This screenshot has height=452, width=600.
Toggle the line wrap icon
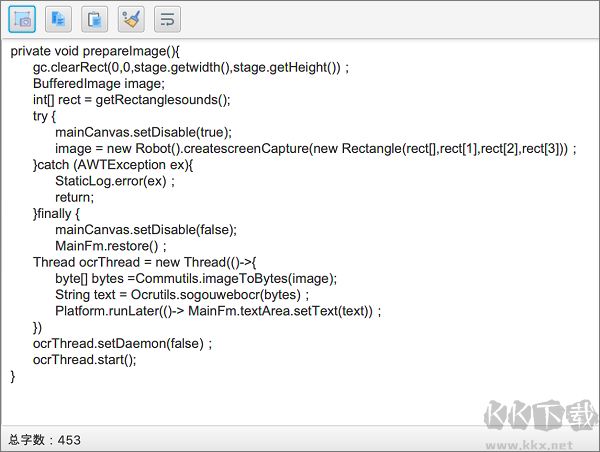167,19
